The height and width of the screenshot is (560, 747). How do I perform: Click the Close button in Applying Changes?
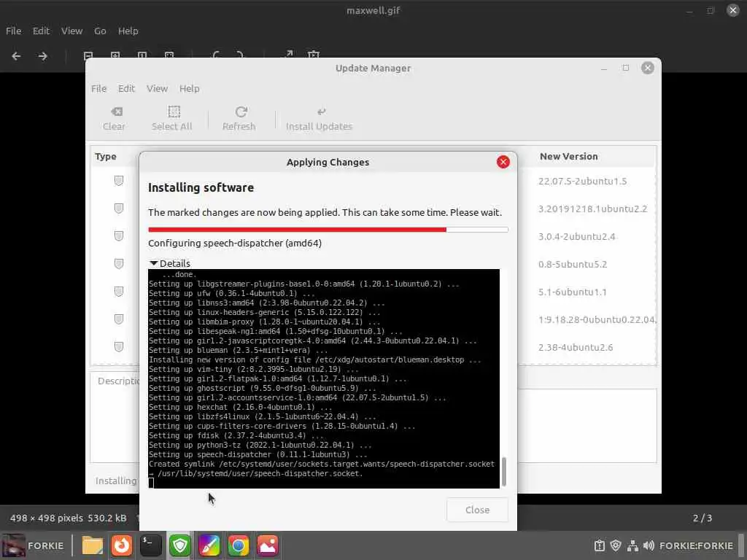tap(477, 510)
